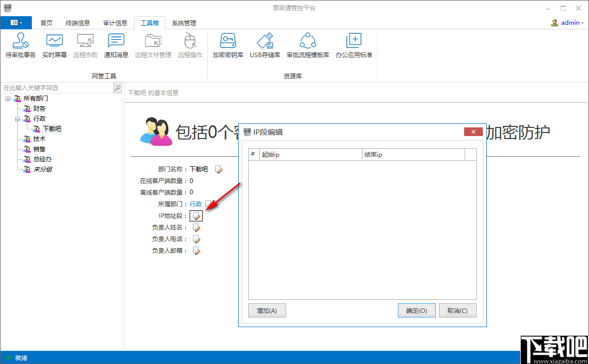The width and height of the screenshot is (589, 364).
Task: Select 技术 department in tree
Action: (x=39, y=139)
